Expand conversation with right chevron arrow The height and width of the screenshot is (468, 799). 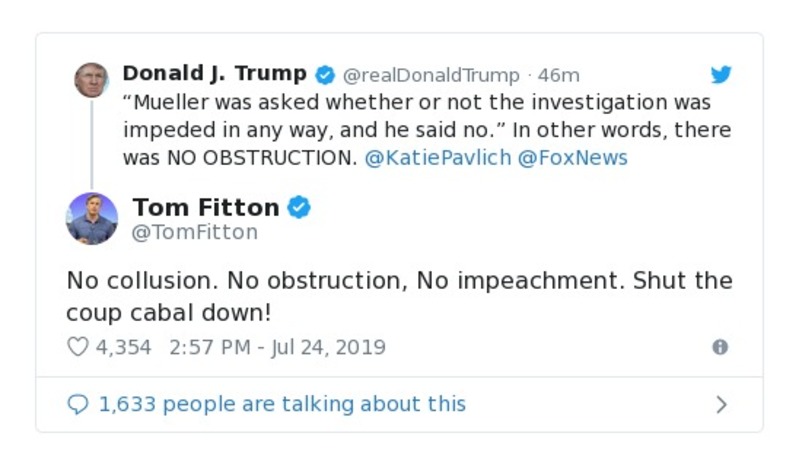(x=721, y=405)
